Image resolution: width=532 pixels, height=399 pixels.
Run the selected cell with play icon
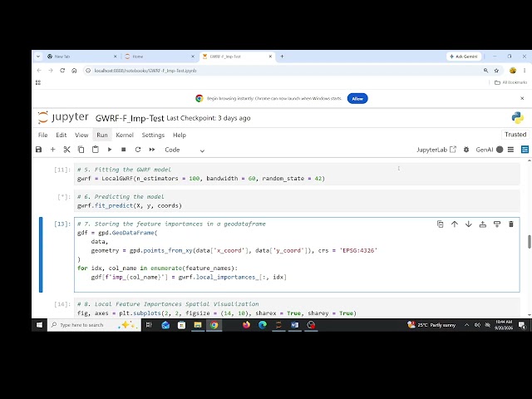[110, 150]
